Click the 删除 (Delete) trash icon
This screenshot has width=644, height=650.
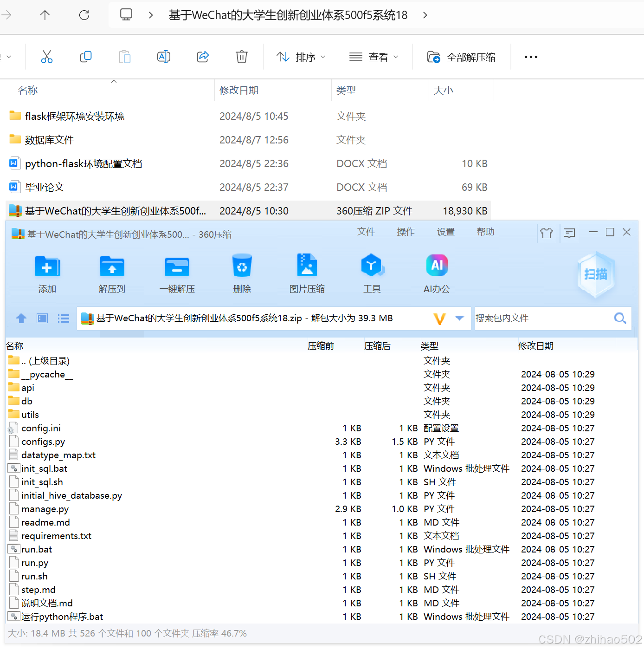[x=242, y=274]
